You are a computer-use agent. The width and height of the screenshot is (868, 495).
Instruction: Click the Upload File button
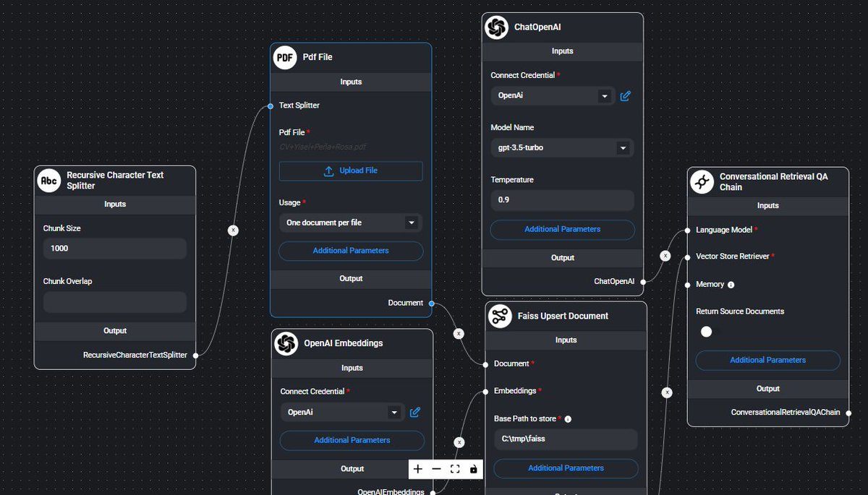coord(351,171)
